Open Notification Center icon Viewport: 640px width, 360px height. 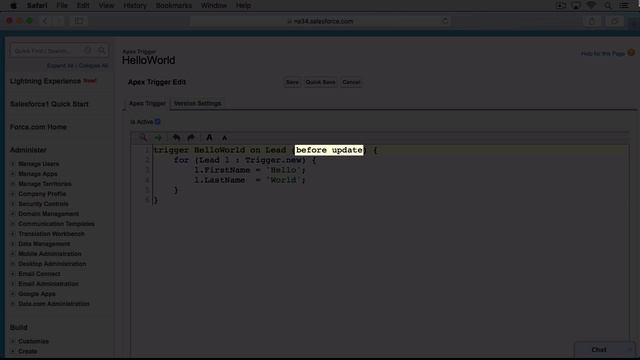pos(624,5)
